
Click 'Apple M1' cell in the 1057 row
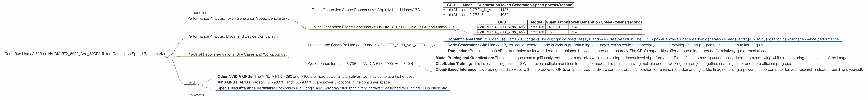pyautogui.click(x=451, y=15)
